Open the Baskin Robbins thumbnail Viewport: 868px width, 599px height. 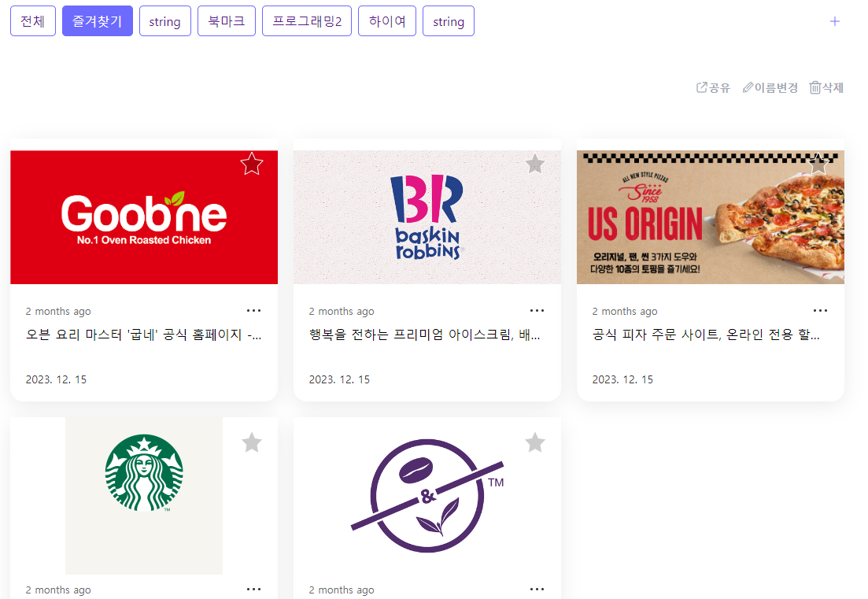427,217
